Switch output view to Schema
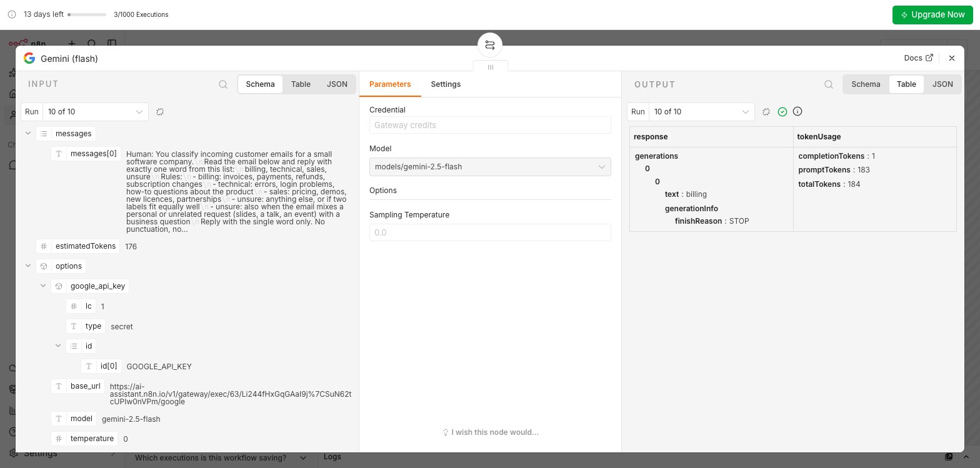Screen dimensions: 980x468 (866, 84)
